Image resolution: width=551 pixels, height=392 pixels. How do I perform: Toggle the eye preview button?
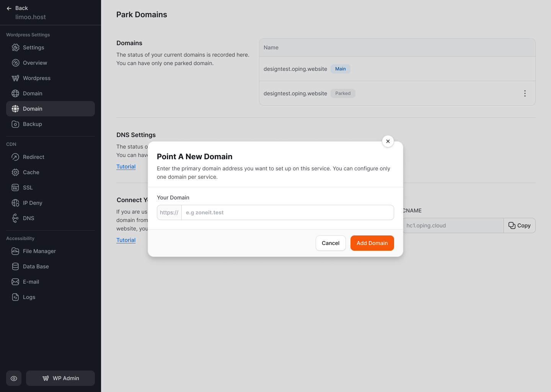click(14, 378)
